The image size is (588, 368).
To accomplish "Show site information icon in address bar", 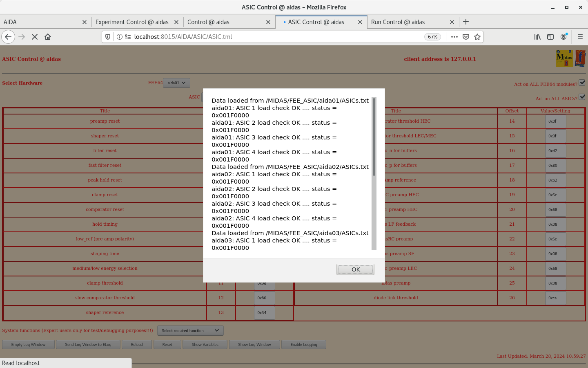I will (120, 37).
